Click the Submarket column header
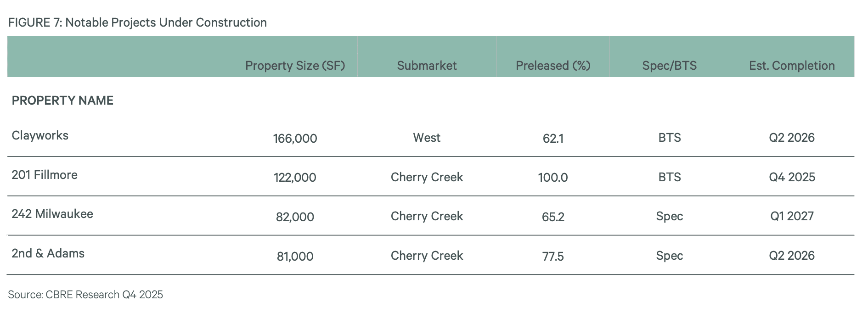868x313 pixels. point(427,66)
